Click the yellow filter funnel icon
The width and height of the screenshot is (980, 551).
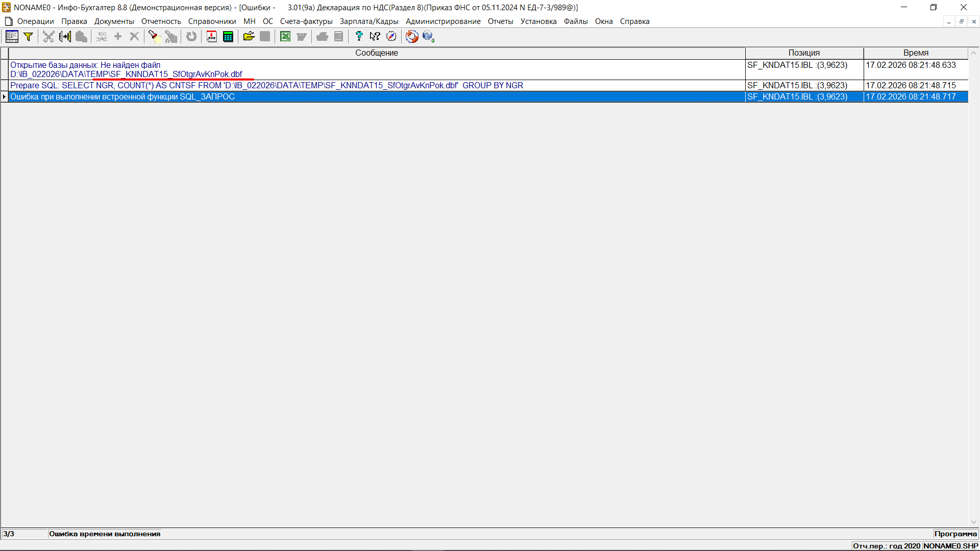coord(29,36)
